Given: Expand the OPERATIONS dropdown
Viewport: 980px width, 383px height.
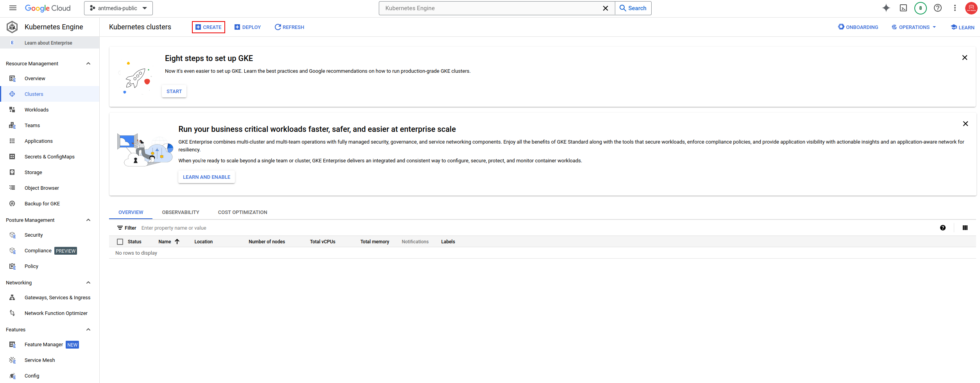Looking at the screenshot, I should [x=914, y=27].
